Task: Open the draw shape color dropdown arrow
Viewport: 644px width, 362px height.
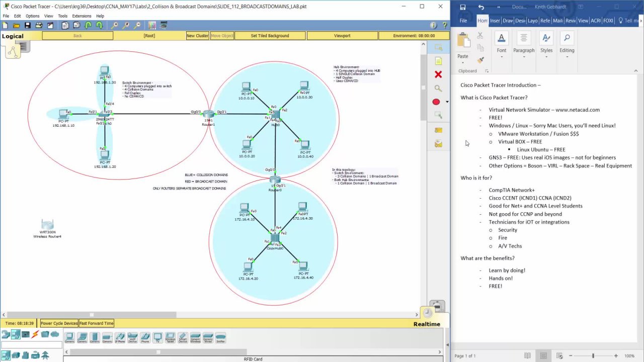Action: (x=446, y=102)
